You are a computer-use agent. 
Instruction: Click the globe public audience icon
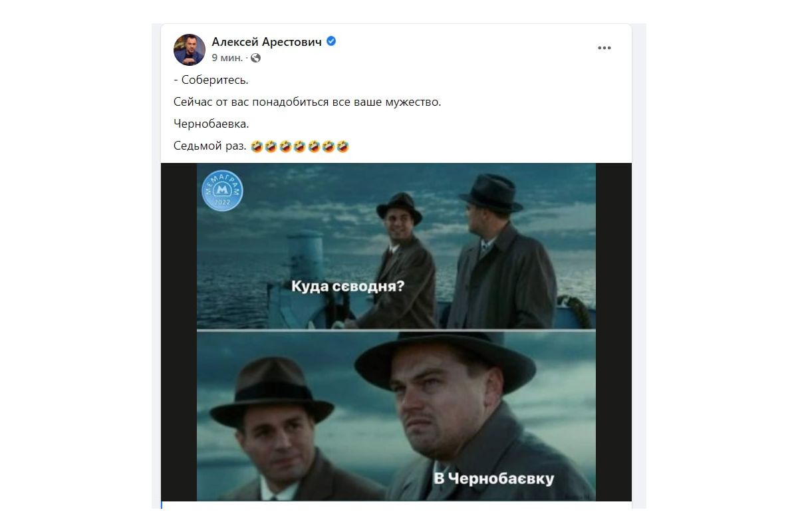click(256, 58)
